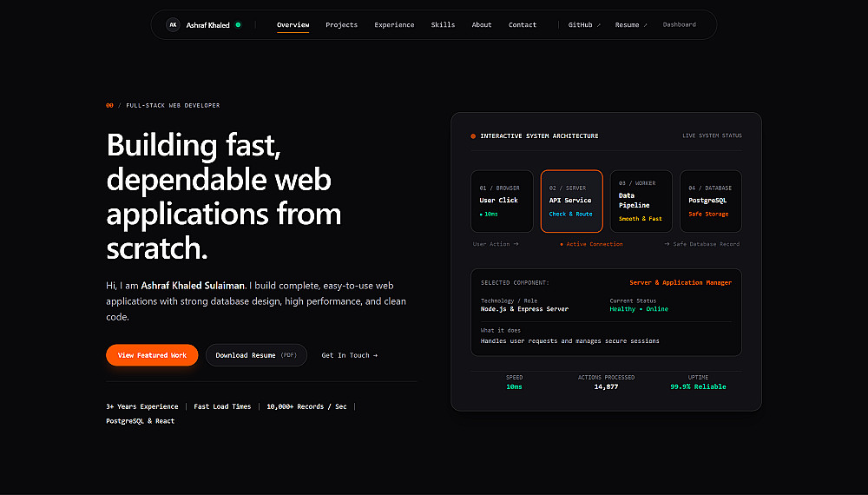Open the Resume external link
868x495 pixels.
(x=631, y=25)
